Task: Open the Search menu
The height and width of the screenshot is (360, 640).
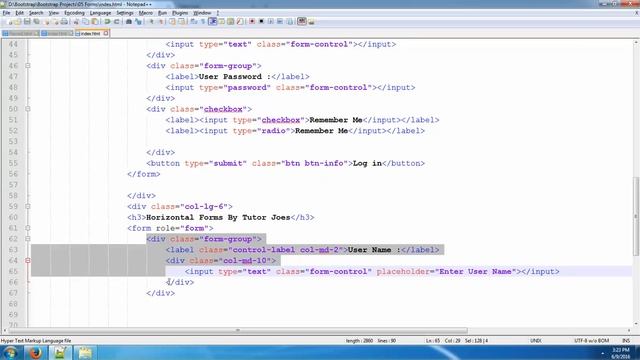Action: point(36,13)
